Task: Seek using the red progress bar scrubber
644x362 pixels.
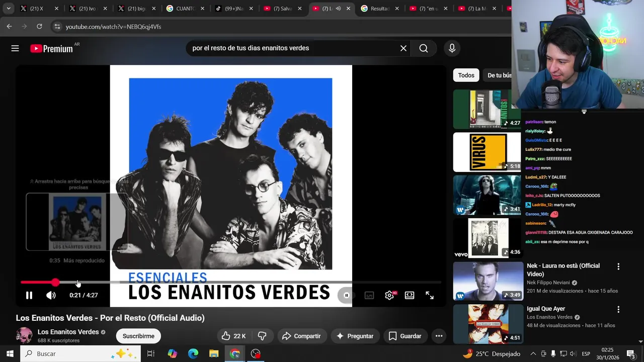Action: (55, 283)
